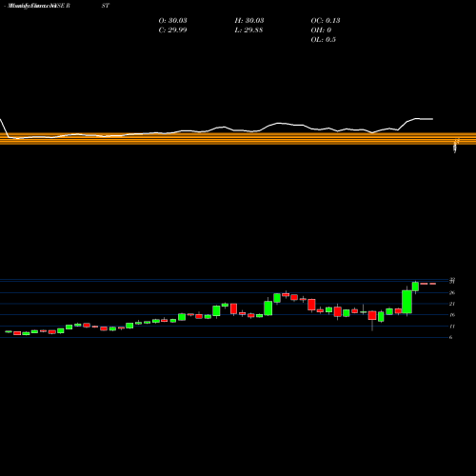
Task: Click the last red dash candle on the right
Action: 433,284
